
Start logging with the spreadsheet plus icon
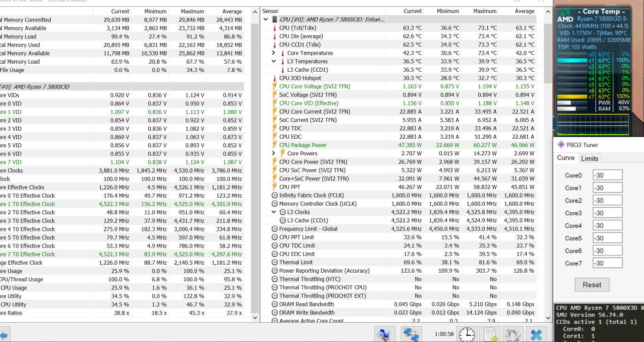pos(490,334)
